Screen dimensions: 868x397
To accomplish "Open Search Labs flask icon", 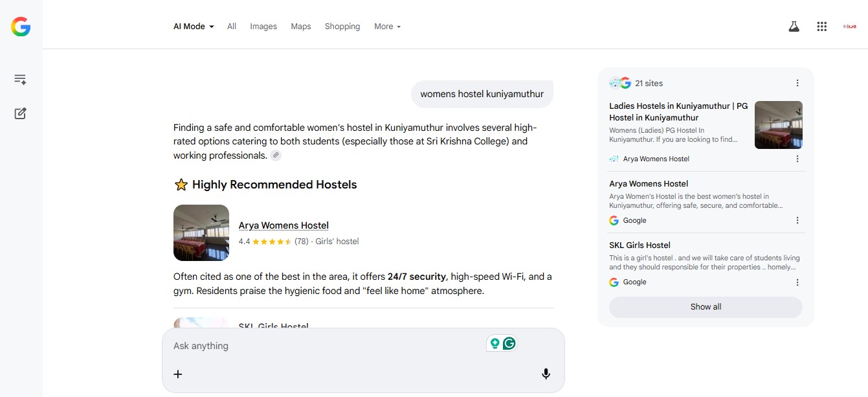I will click(794, 27).
